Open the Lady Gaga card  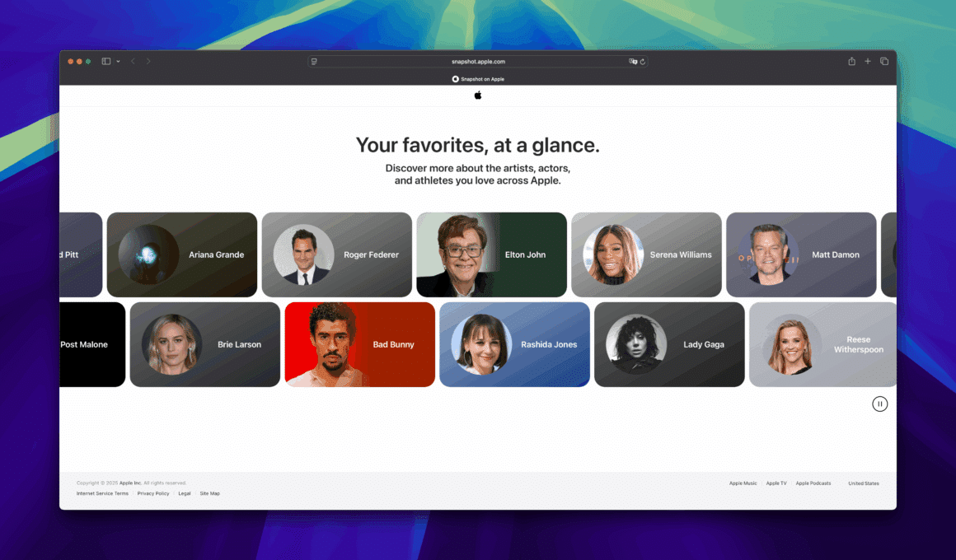pos(669,344)
